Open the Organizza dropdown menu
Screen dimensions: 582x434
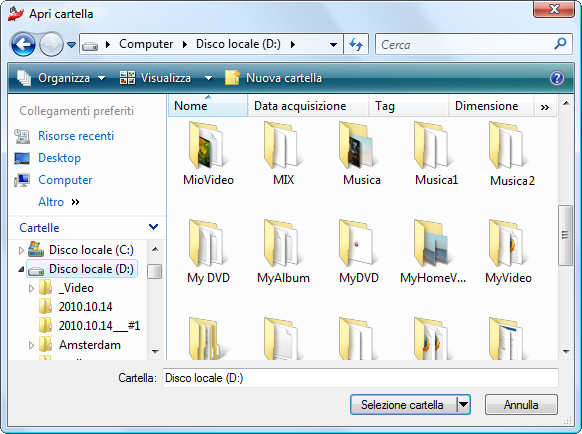tap(62, 78)
